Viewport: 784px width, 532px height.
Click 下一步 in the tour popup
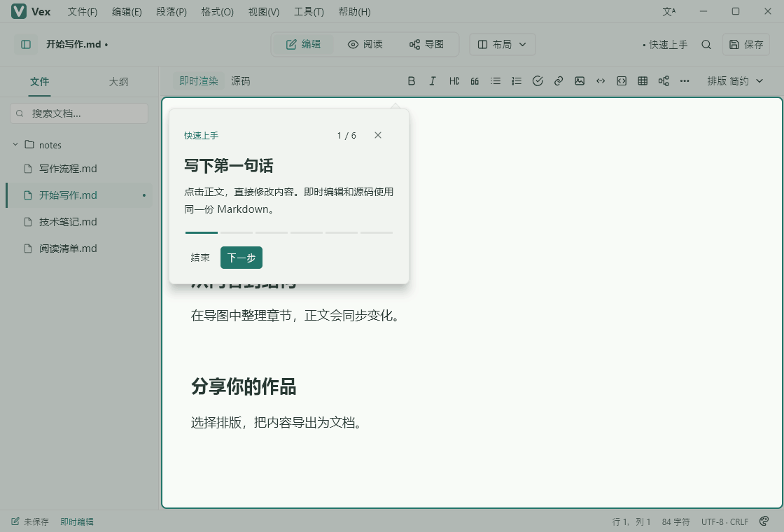(x=241, y=258)
